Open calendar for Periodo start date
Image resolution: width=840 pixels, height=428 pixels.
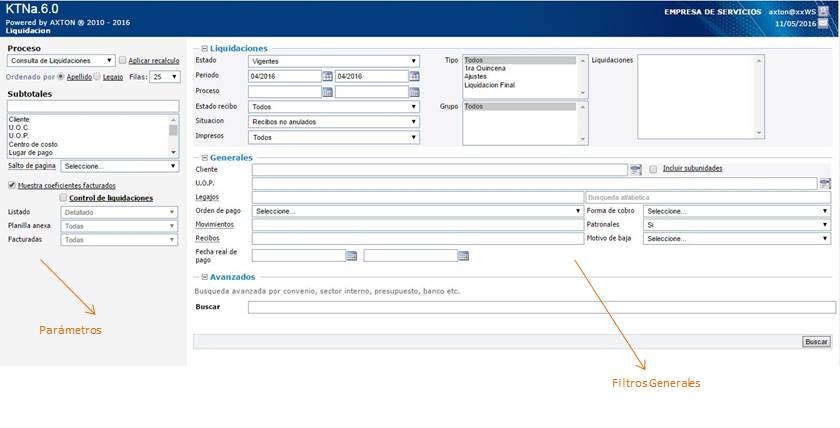tap(327, 76)
